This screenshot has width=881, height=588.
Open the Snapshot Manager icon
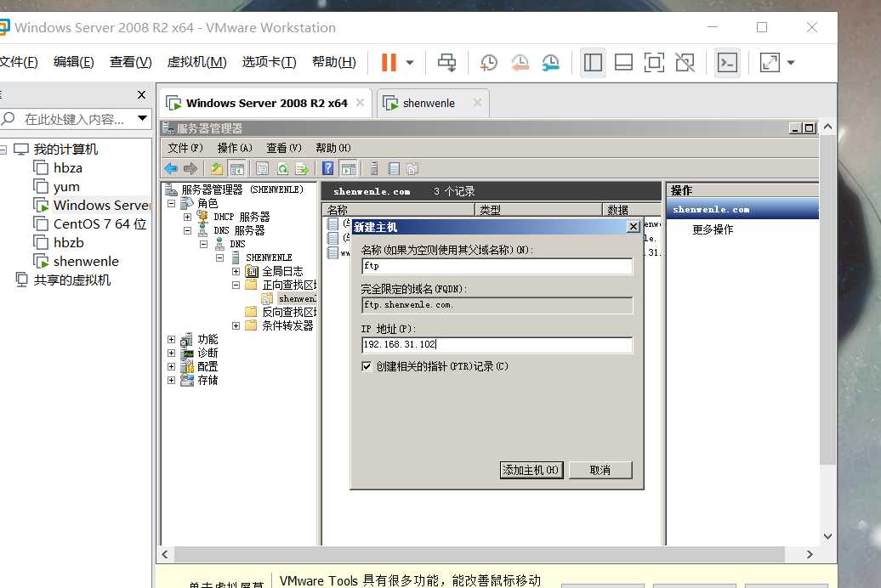tap(551, 62)
